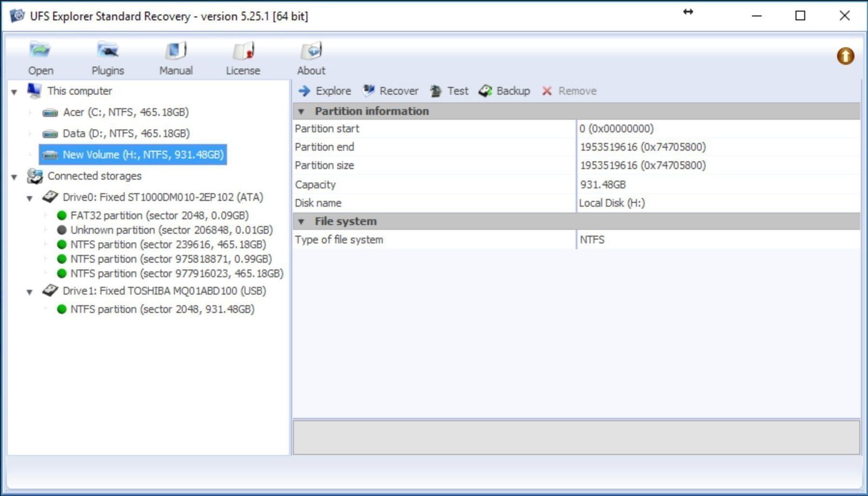Select the Acer C: drive
The width and height of the screenshot is (868, 496).
click(x=125, y=112)
